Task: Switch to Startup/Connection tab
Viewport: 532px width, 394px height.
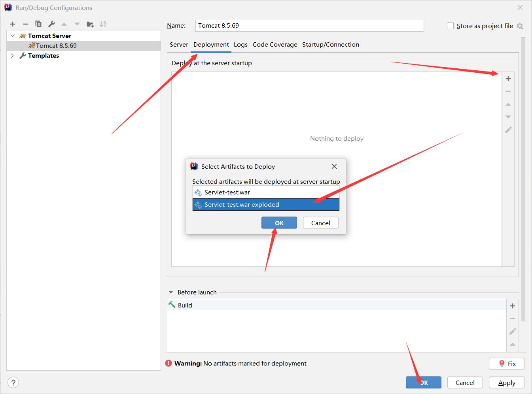Action: (x=331, y=45)
